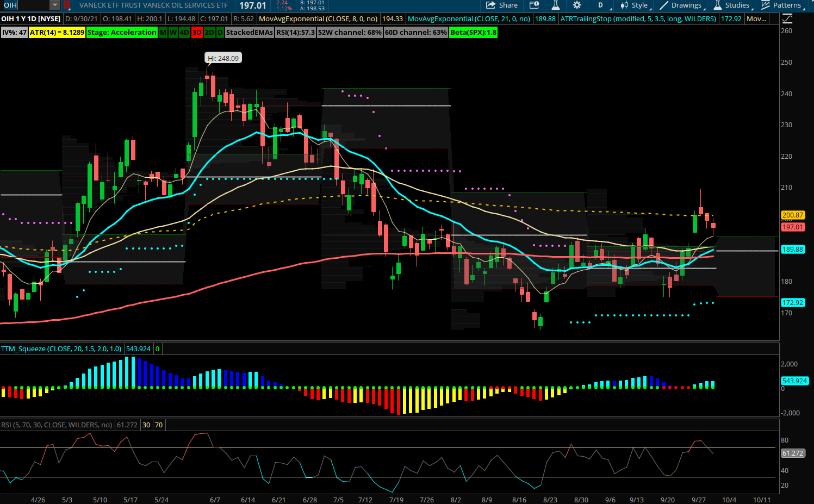Click the 61.272 RSI axis bubble
814x504 pixels.
pyautogui.click(x=792, y=453)
